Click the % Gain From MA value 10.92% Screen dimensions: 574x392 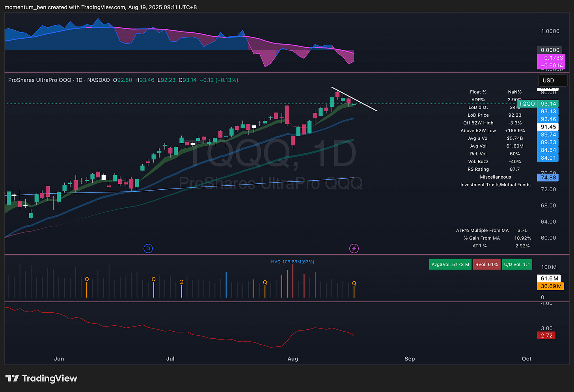pos(523,238)
